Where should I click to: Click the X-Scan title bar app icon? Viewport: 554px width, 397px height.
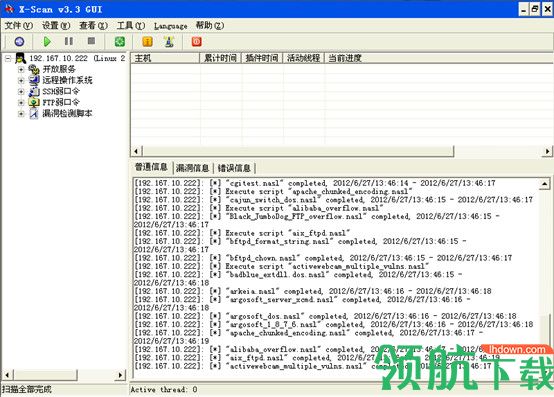9,9
